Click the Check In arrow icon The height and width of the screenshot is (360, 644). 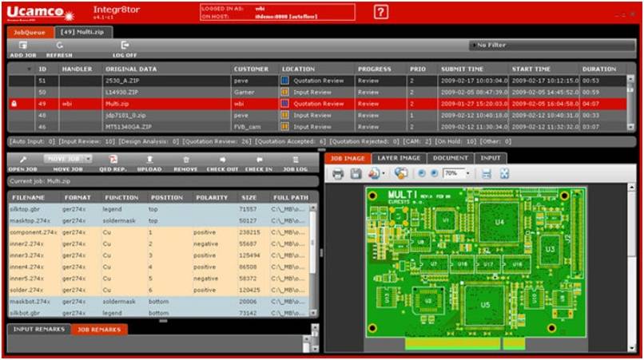tap(259, 160)
